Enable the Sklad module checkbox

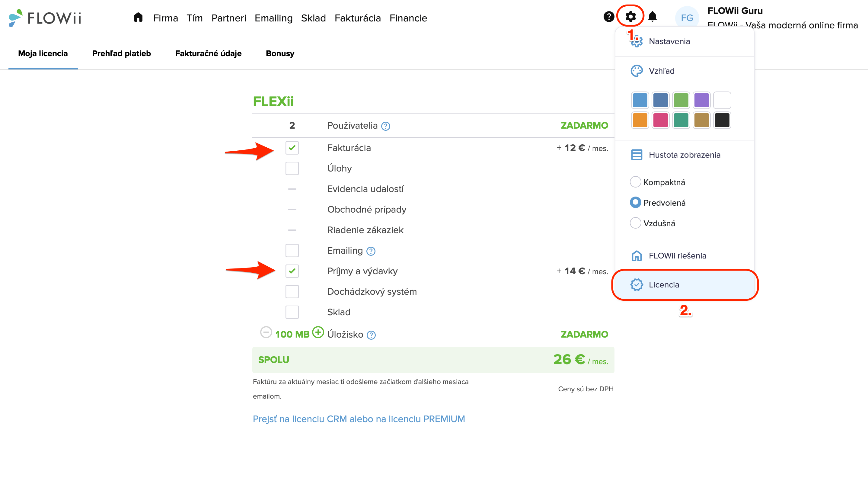coord(292,312)
